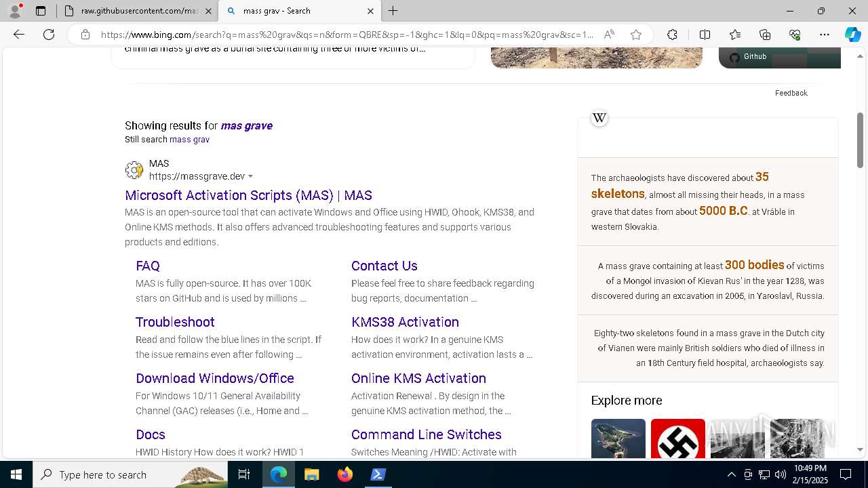Open the Windows Start menu
The width and height of the screenshot is (868, 488).
(16, 474)
